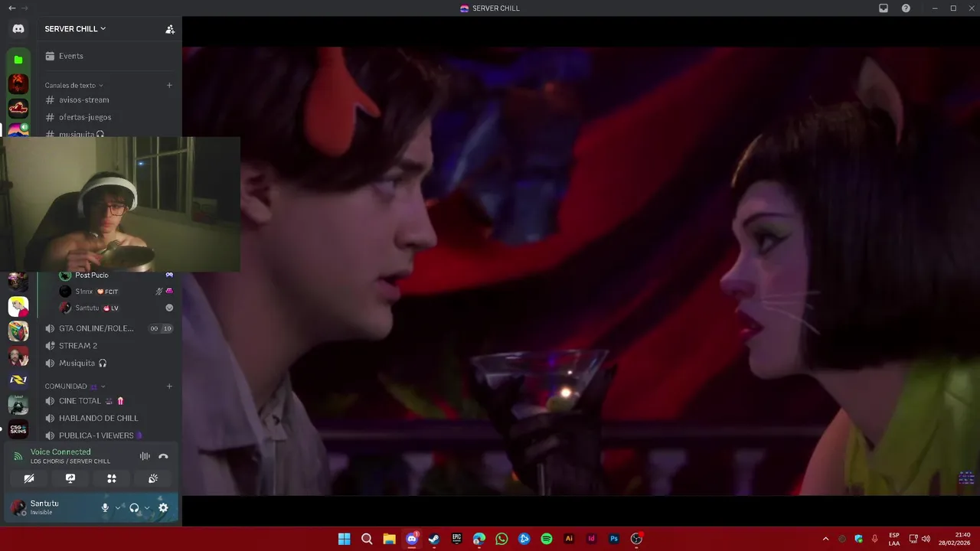Open the Discord inbox icon in the title bar
Viewport: 980px width, 551px height.
click(884, 8)
